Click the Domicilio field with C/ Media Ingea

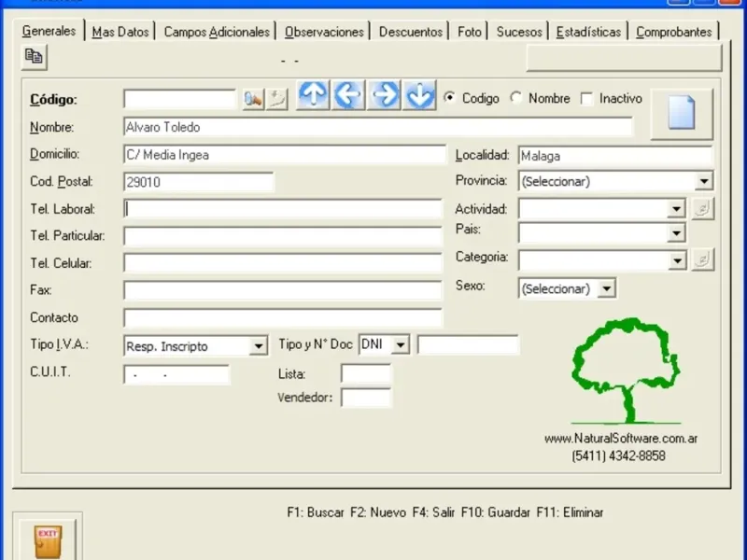tap(285, 155)
